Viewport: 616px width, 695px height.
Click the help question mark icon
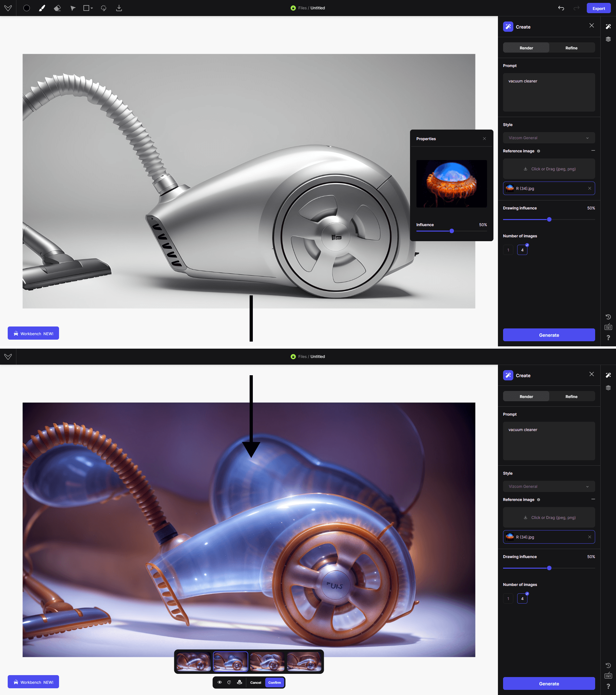point(609,337)
